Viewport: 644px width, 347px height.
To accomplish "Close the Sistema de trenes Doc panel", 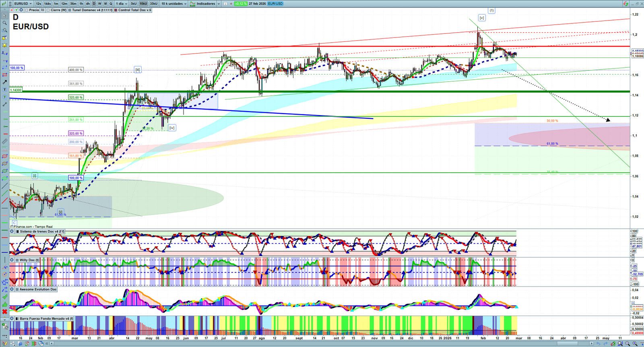I will tap(12, 231).
